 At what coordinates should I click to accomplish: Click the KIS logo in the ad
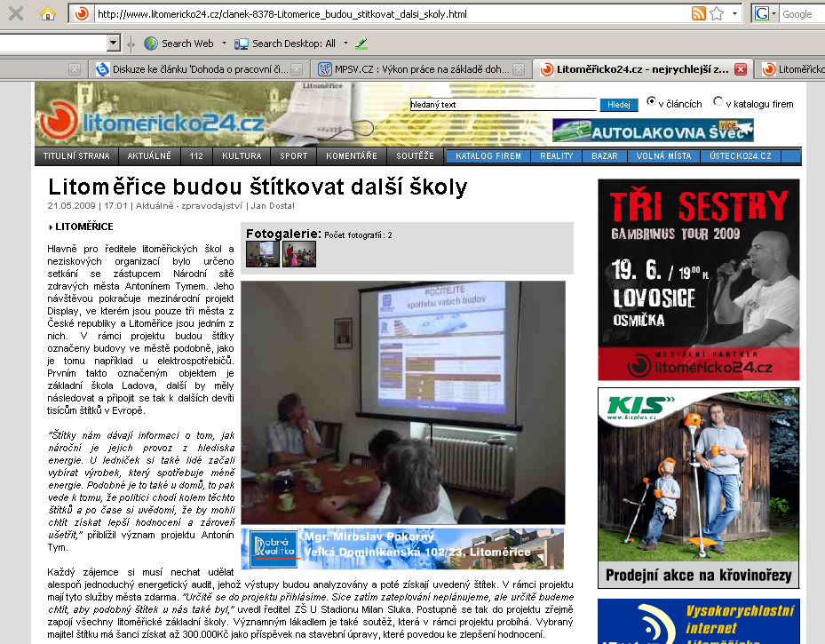tap(639, 407)
